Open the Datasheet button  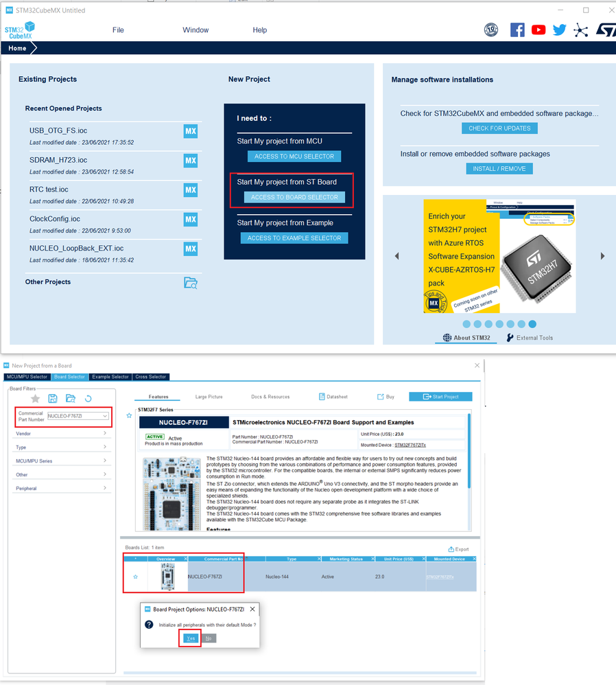pos(333,397)
